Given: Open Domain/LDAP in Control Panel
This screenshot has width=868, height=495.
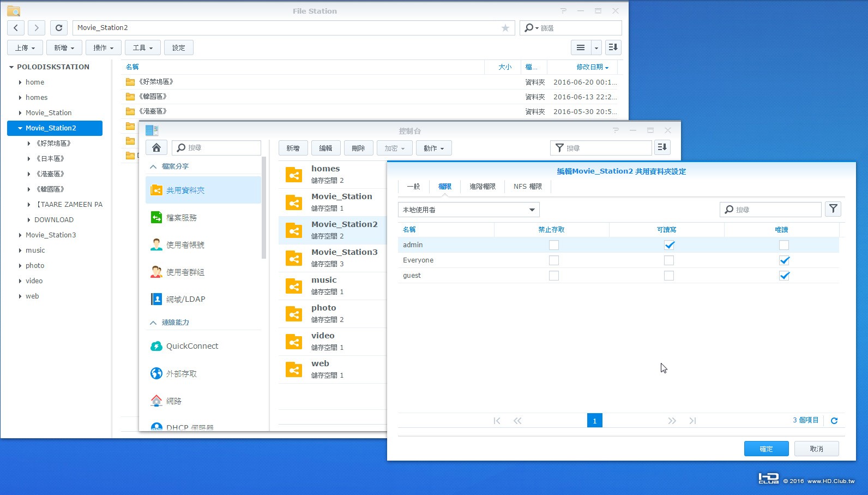Looking at the screenshot, I should 203,299.
